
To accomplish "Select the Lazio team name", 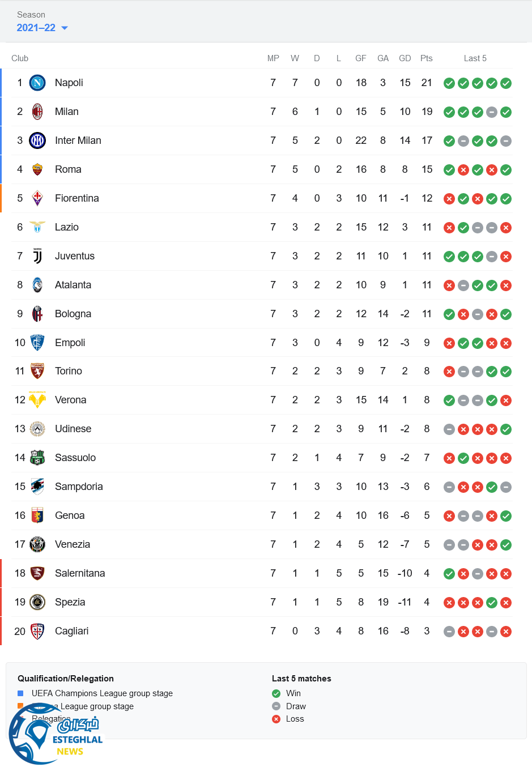I will coord(66,227).
